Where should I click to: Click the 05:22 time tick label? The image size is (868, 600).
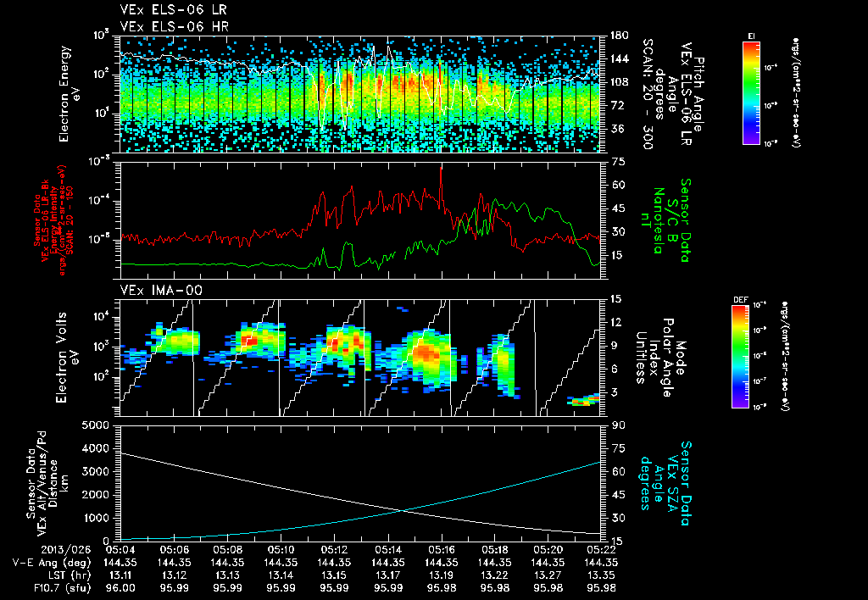[603, 550]
